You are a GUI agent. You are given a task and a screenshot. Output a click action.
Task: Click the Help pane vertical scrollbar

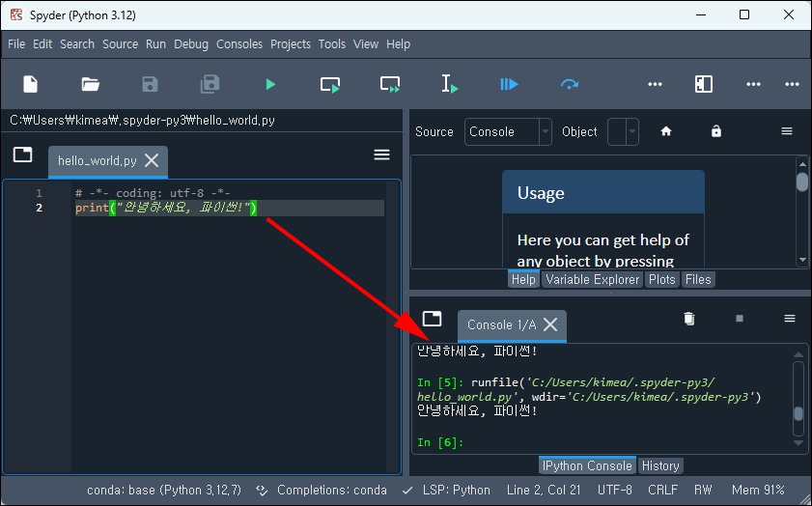coord(802,211)
